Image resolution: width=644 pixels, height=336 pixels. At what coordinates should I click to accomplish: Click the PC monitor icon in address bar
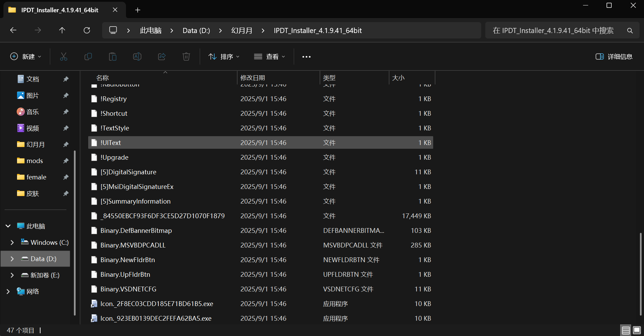(113, 30)
